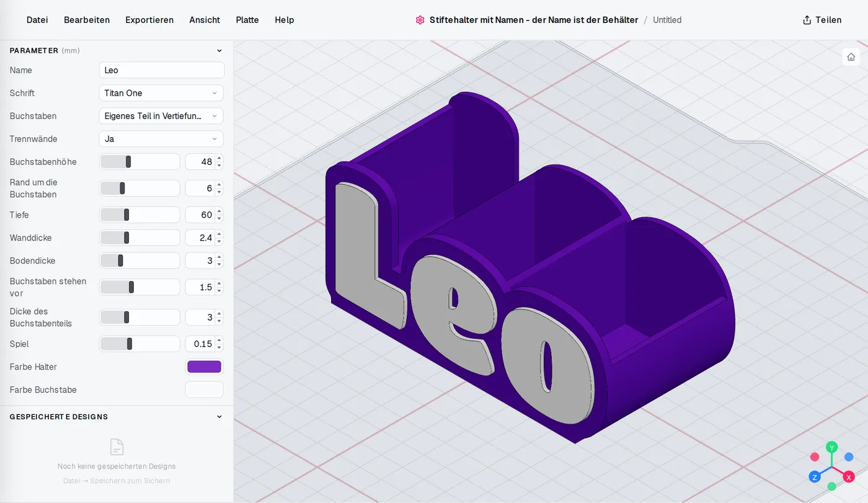Click the blue Z axis on orientation gizmo
Viewport: 868px width, 503px height.
click(x=815, y=477)
